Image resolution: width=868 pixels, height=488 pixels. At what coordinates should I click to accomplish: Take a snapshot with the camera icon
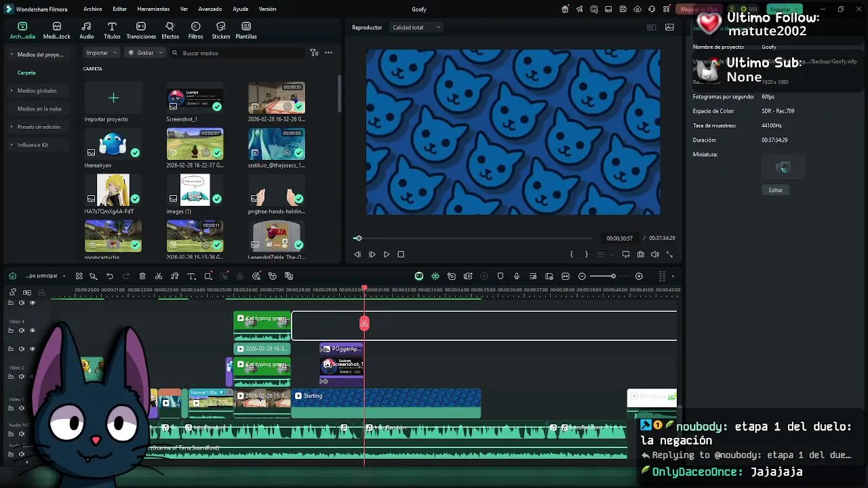(640, 254)
